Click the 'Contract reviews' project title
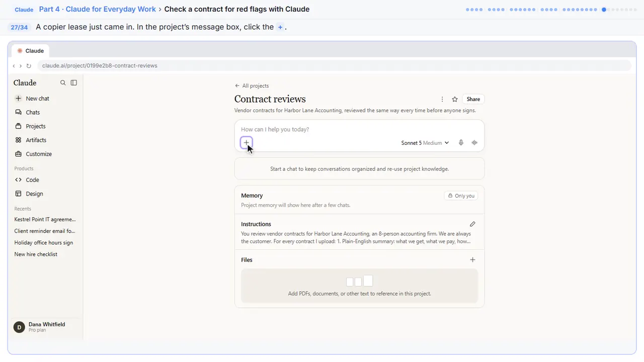644x362 pixels. pyautogui.click(x=270, y=99)
